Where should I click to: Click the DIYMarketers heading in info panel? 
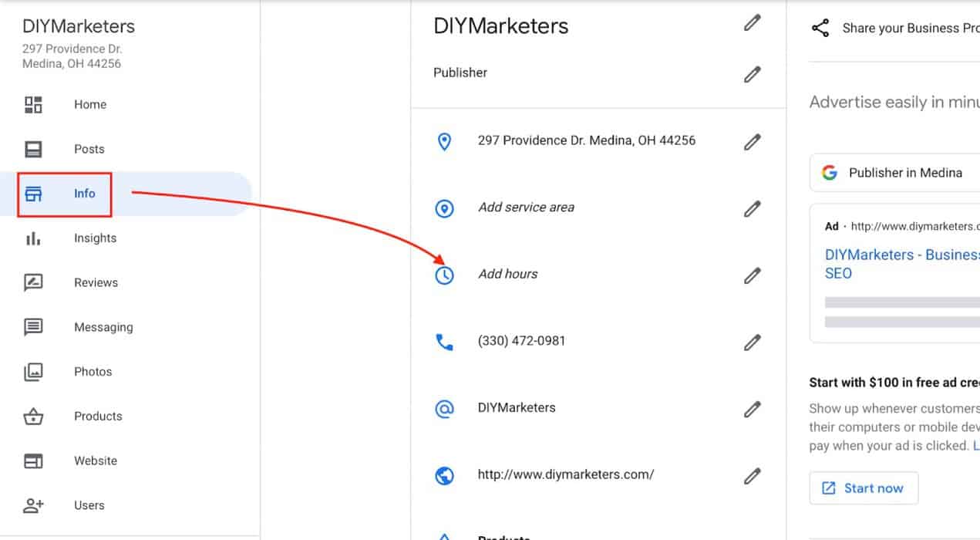point(501,26)
